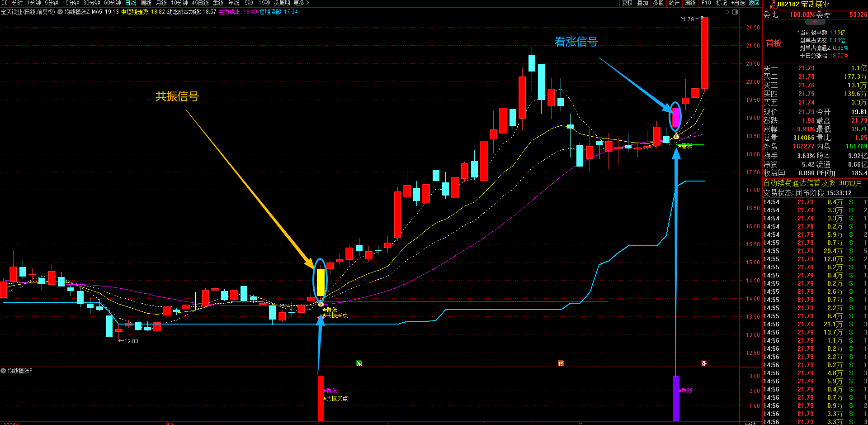Click the 叠加 overlay button
The width and height of the screenshot is (868, 425).
click(643, 3)
